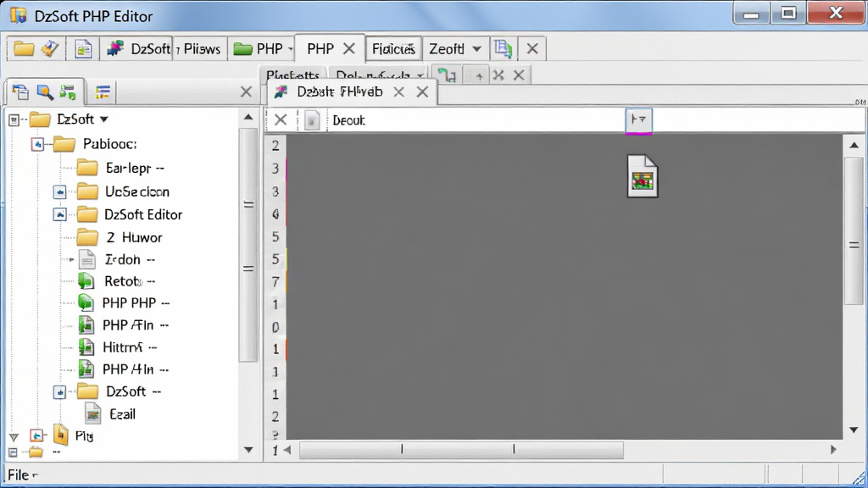Screen dimensions: 868x488
Task: Click the File label in the status bar
Action: coord(19,474)
